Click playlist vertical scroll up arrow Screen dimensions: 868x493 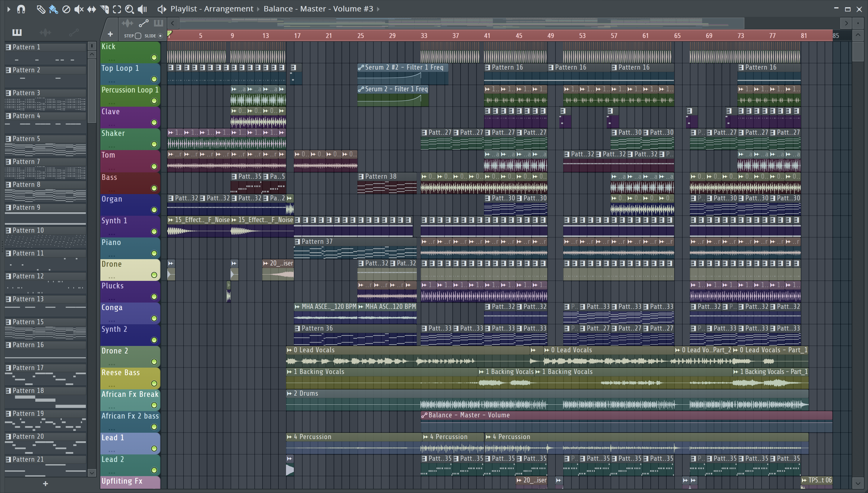click(x=858, y=35)
